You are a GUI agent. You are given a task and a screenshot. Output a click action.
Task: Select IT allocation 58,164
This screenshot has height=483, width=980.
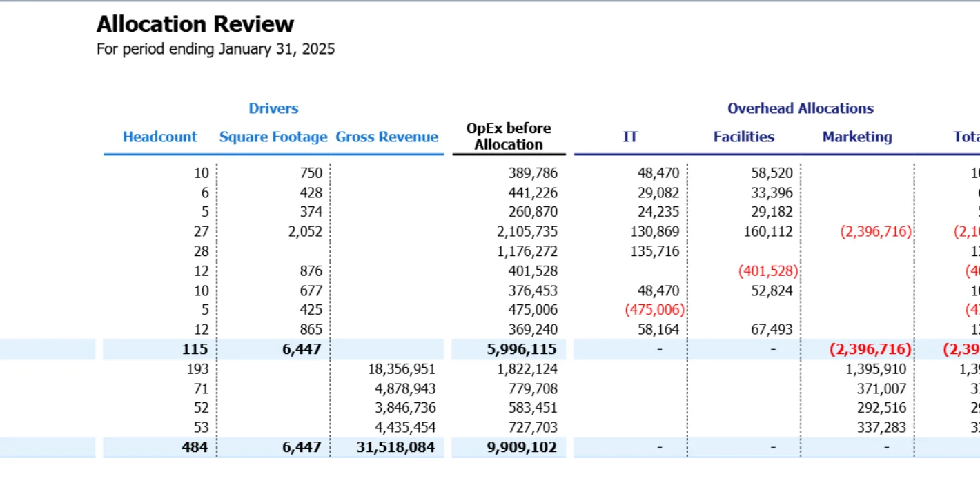[658, 330]
